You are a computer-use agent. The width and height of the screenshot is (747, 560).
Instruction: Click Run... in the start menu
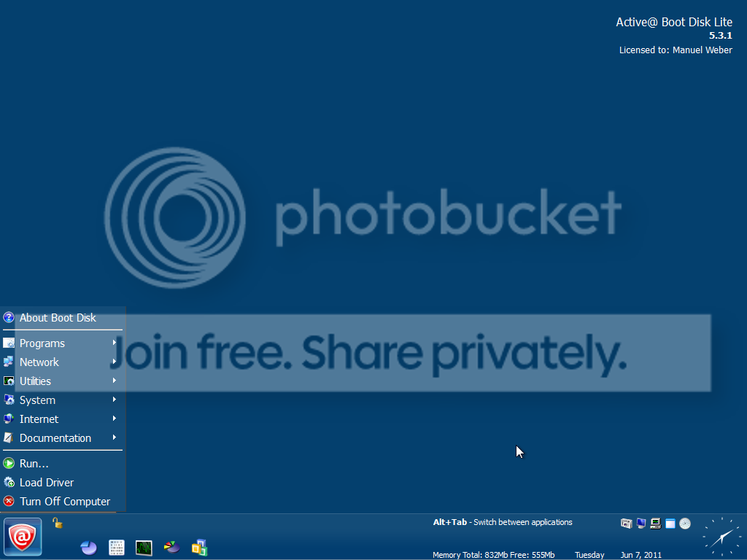click(x=34, y=464)
